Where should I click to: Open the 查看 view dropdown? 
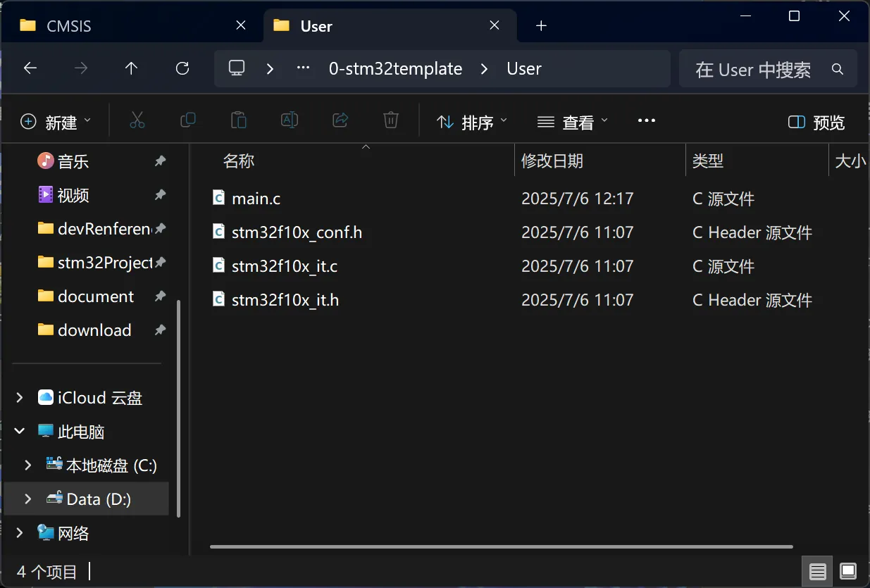pyautogui.click(x=573, y=122)
